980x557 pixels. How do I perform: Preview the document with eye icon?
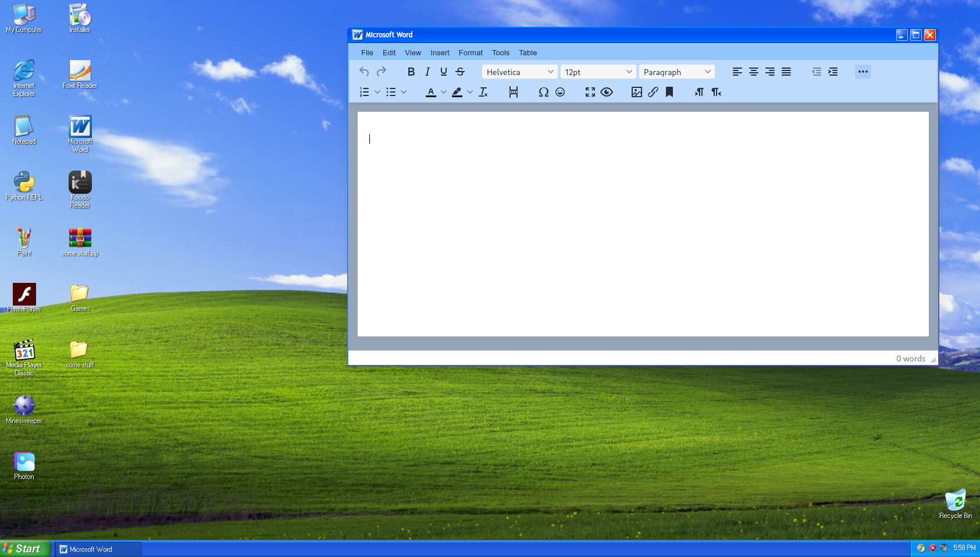click(607, 92)
